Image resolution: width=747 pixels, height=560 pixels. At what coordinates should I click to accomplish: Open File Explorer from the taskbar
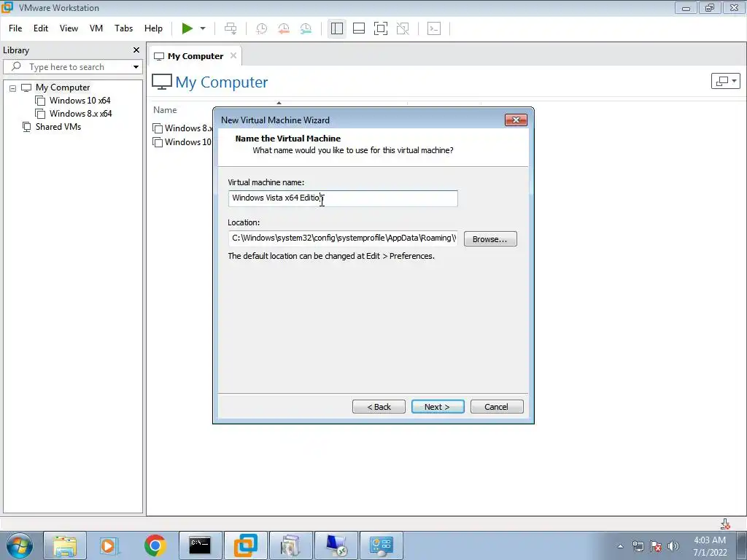pos(65,545)
